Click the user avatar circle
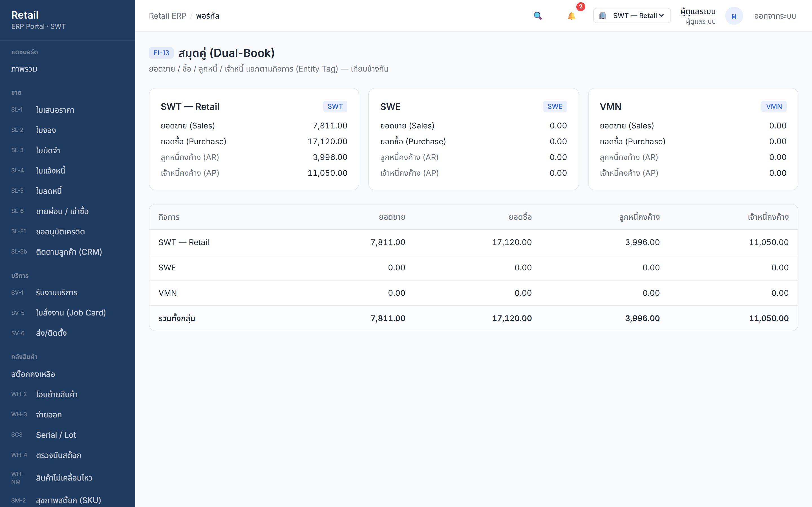The height and width of the screenshot is (507, 812). tap(734, 16)
